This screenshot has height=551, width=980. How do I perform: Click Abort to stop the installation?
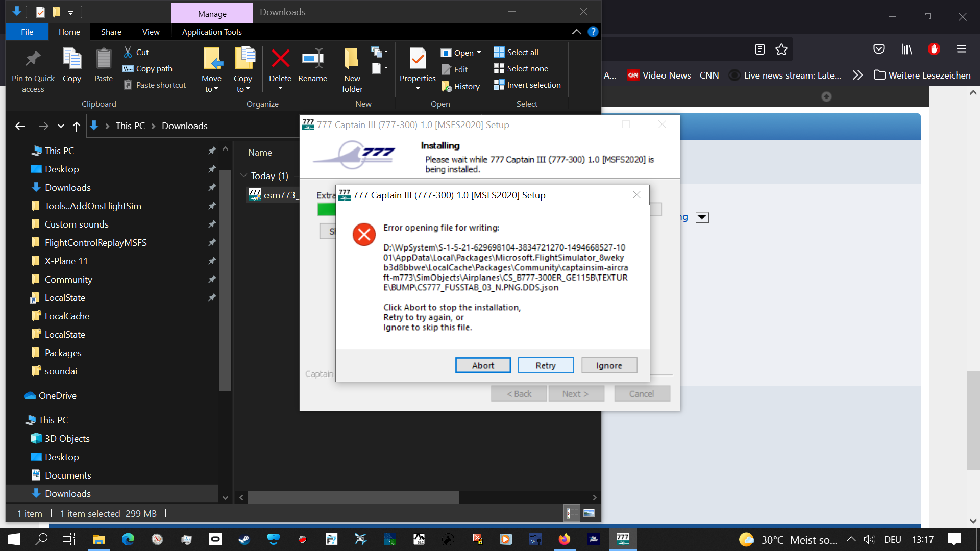pyautogui.click(x=483, y=365)
